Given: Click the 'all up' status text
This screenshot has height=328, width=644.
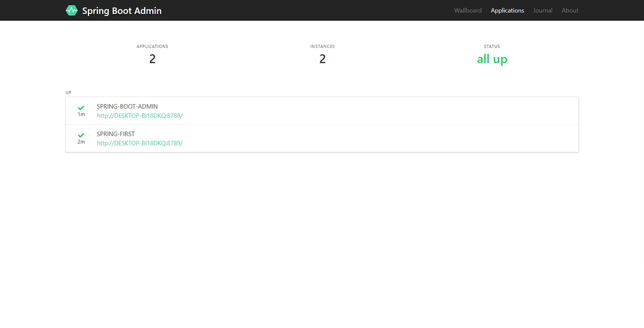Looking at the screenshot, I should pyautogui.click(x=492, y=59).
